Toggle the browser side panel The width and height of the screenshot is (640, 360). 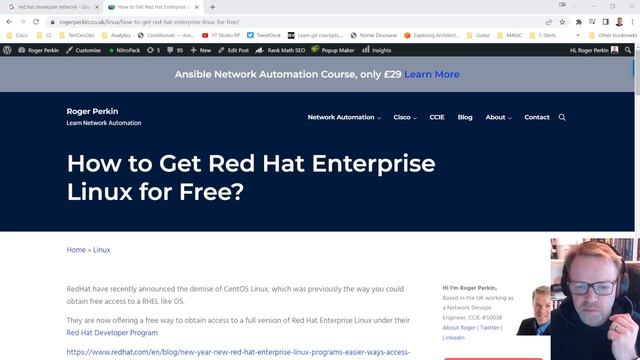pyautogui.click(x=605, y=22)
